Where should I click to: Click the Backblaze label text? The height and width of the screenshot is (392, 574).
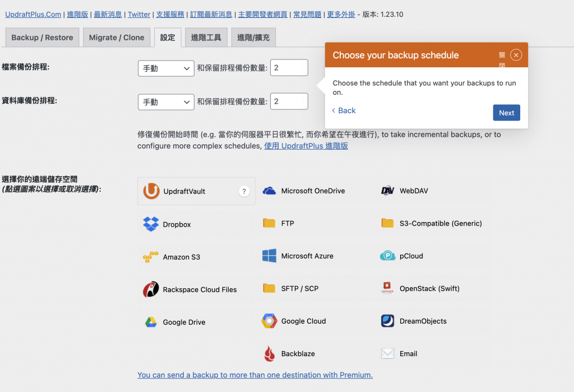tap(298, 353)
